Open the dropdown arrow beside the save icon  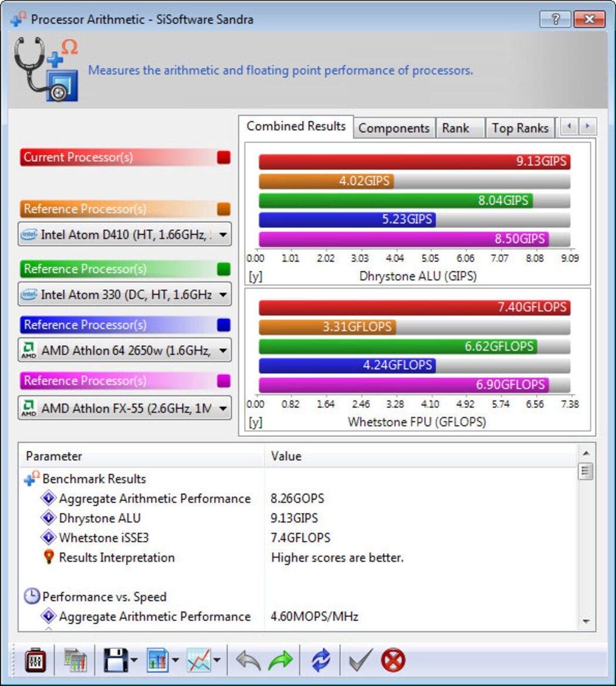coord(134,660)
